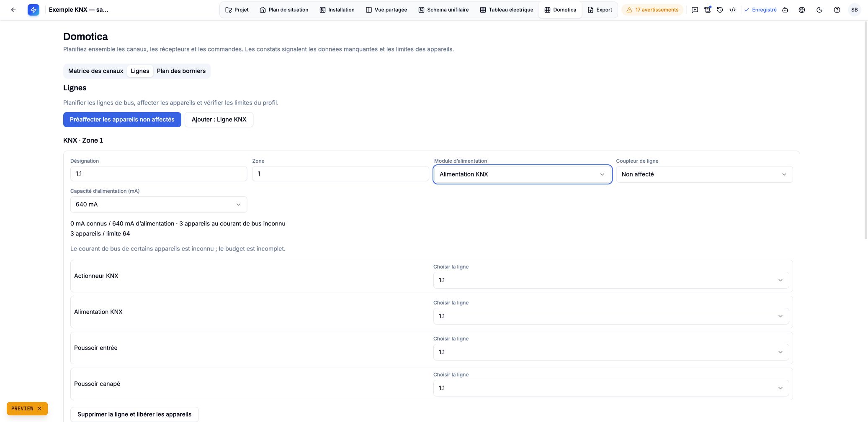
Task: Open line dropdown for Poussoir entrée
Action: click(611, 352)
